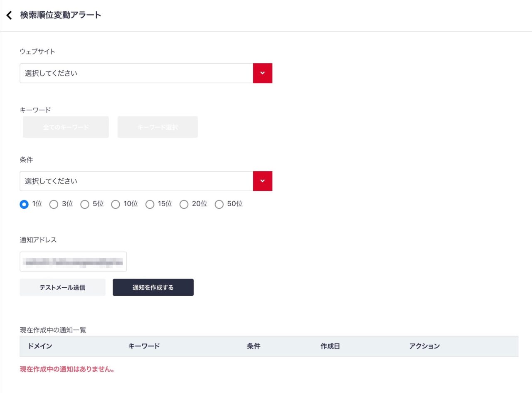532x393 pixels.
Task: Select the 5位 rank threshold
Action: click(x=85, y=204)
